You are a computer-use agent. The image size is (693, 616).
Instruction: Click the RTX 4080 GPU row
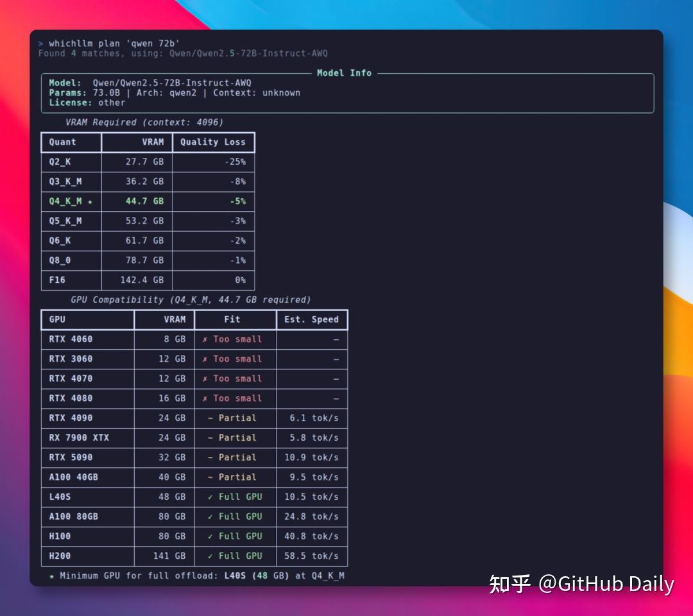pyautogui.click(x=194, y=398)
